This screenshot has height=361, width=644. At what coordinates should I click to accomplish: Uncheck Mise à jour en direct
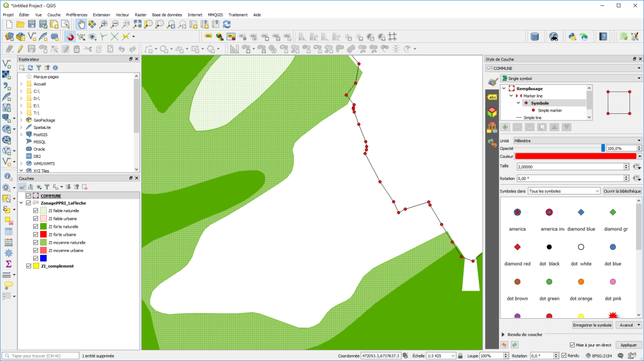(572, 345)
